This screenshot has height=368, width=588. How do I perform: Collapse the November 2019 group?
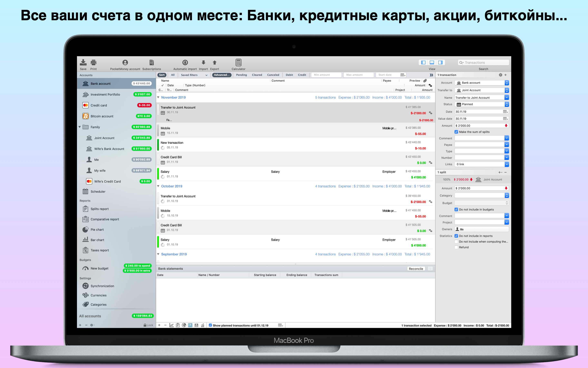(x=158, y=97)
